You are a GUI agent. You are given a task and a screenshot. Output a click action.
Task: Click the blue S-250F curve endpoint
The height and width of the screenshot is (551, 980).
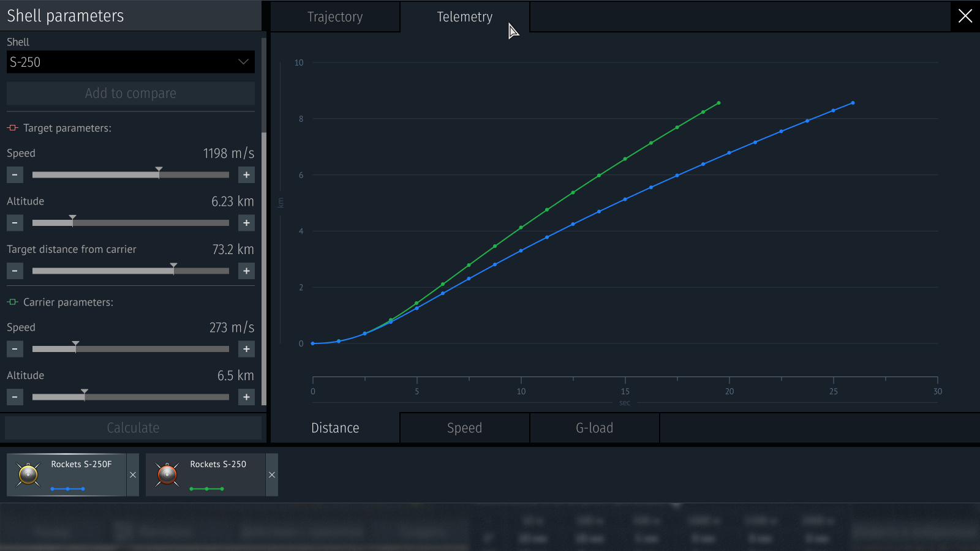[x=853, y=103]
